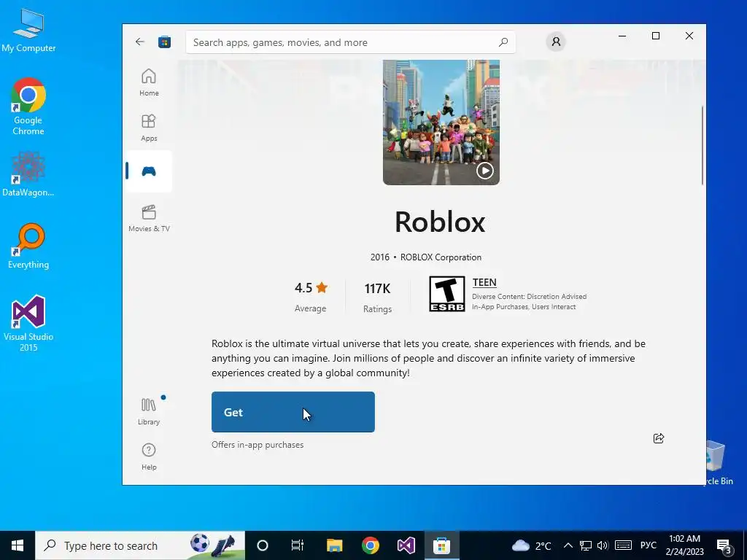This screenshot has height=560, width=747.
Task: Minimize the Microsoft Store window
Action: [622, 36]
